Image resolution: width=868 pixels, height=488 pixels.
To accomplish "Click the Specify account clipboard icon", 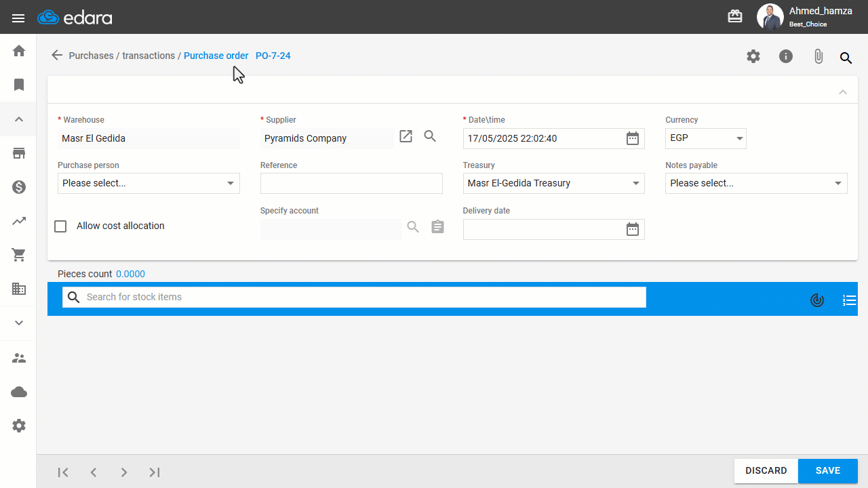I will [x=438, y=226].
